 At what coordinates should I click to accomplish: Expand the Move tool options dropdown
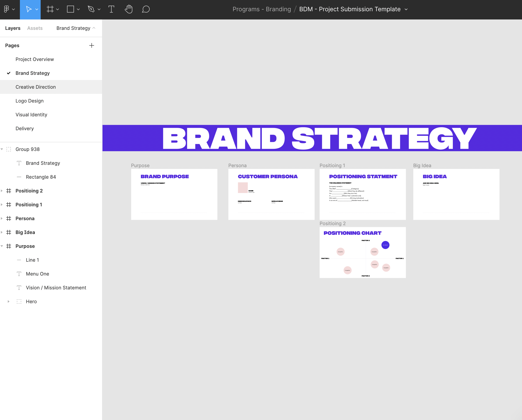(x=37, y=10)
